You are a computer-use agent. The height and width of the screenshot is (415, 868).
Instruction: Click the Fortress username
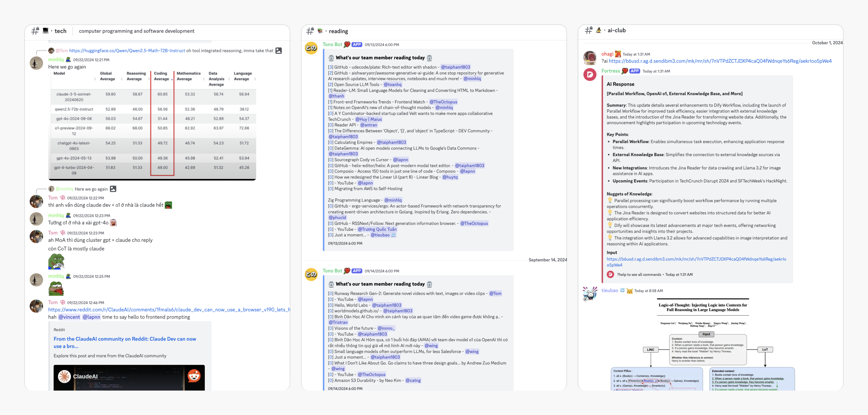pos(611,71)
